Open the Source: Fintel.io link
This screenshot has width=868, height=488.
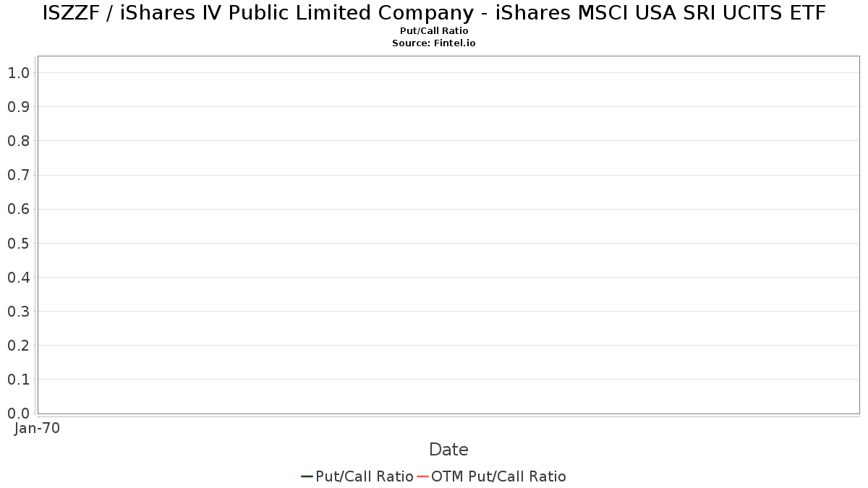point(434,43)
